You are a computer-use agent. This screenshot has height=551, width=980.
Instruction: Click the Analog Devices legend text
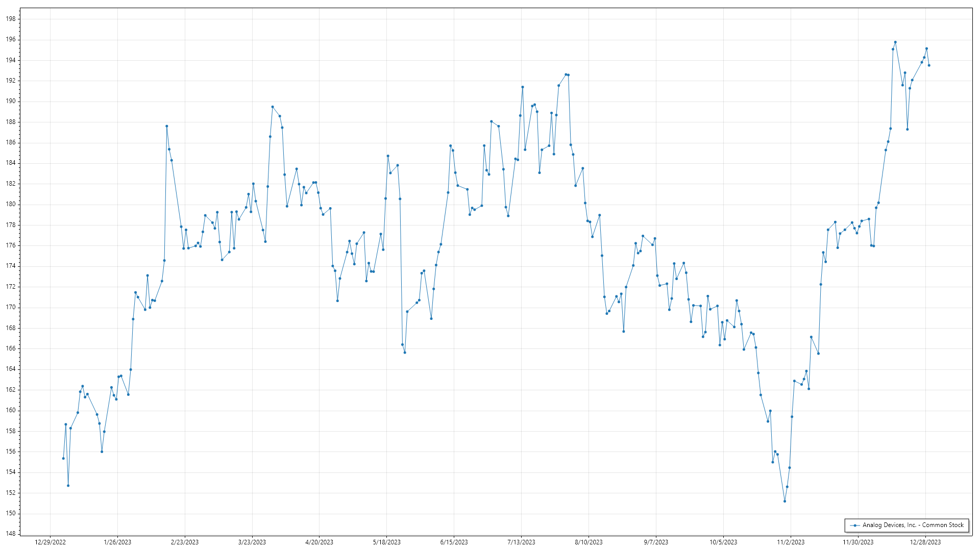913,525
